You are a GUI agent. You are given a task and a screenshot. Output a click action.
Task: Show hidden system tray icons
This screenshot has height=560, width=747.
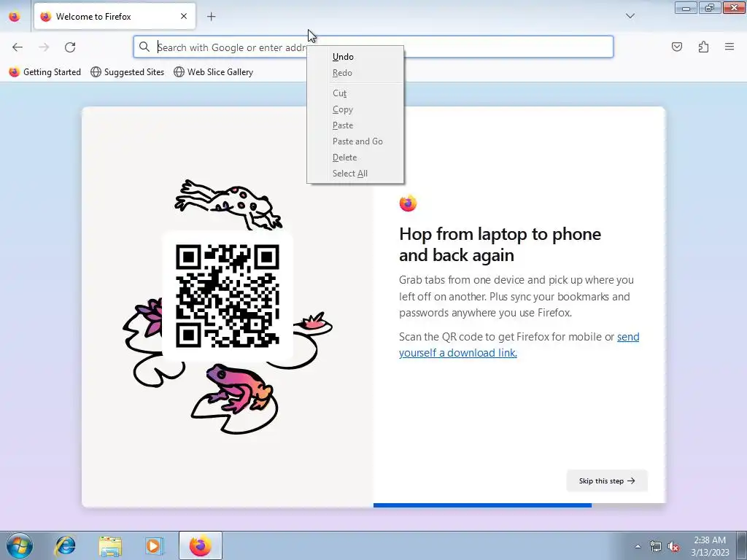638,546
